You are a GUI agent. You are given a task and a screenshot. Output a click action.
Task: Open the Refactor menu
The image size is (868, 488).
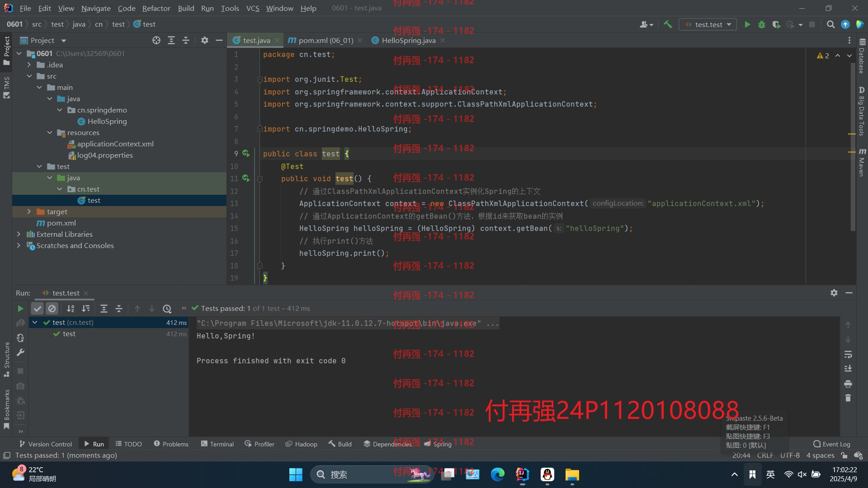point(156,8)
